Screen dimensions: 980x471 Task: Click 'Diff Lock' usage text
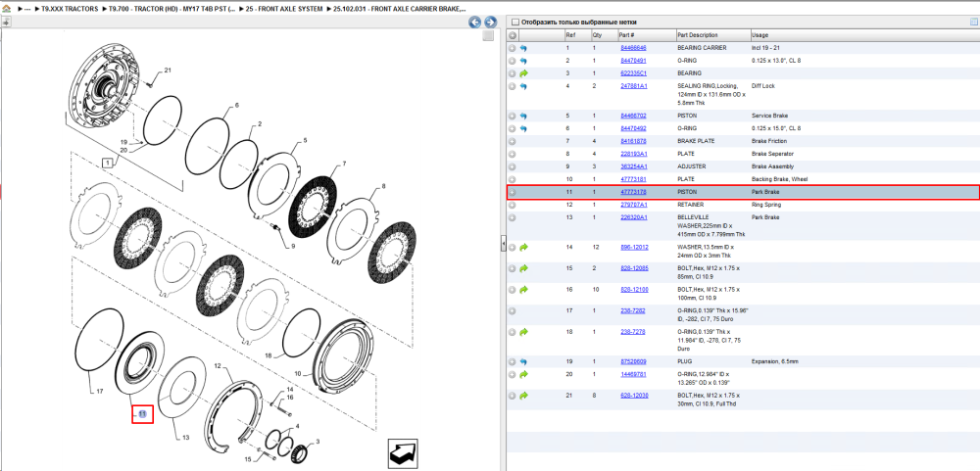[x=763, y=86]
